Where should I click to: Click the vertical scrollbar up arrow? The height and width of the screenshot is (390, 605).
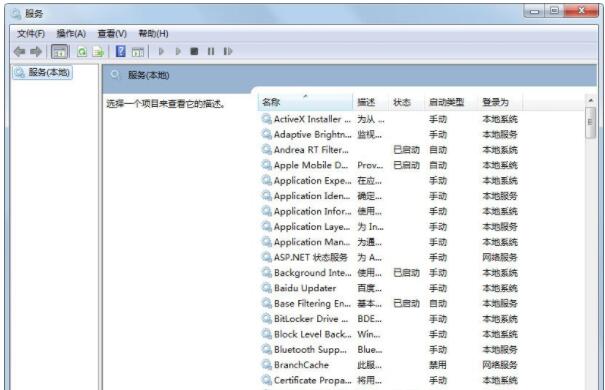pos(590,100)
